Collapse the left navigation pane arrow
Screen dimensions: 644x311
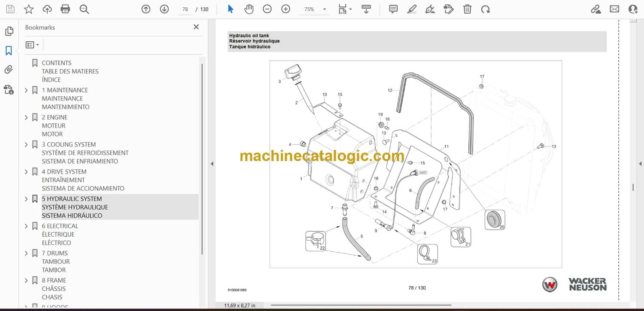[x=211, y=164]
